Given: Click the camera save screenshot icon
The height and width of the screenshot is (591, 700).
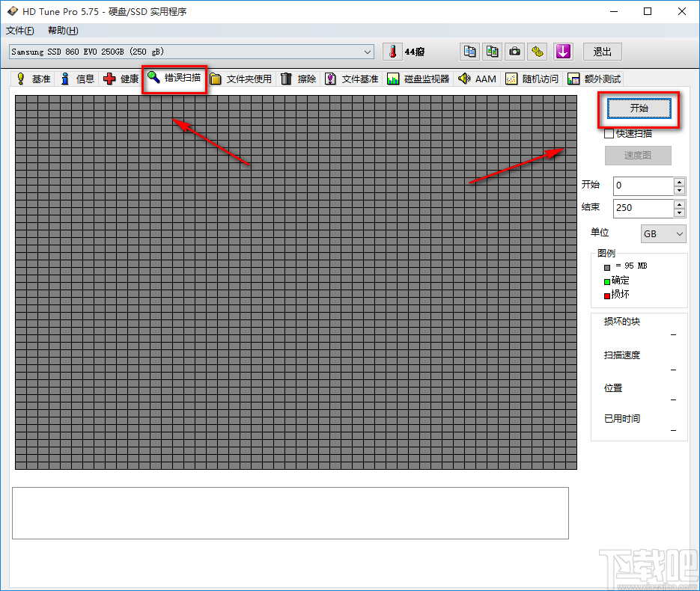Looking at the screenshot, I should 515,52.
